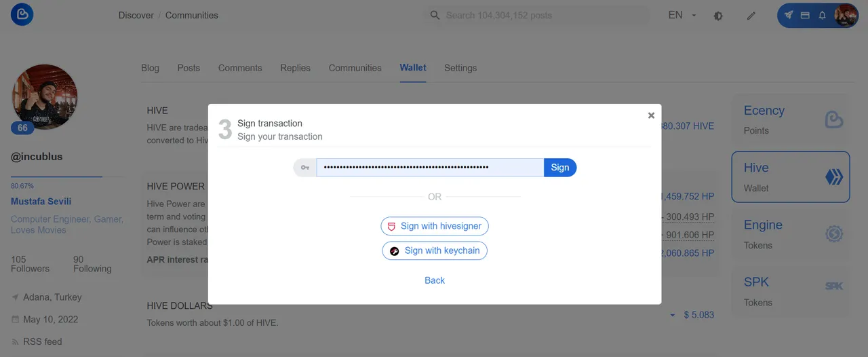Open the large profile picture of incublus
Image resolution: width=868 pixels, height=357 pixels.
click(x=45, y=97)
